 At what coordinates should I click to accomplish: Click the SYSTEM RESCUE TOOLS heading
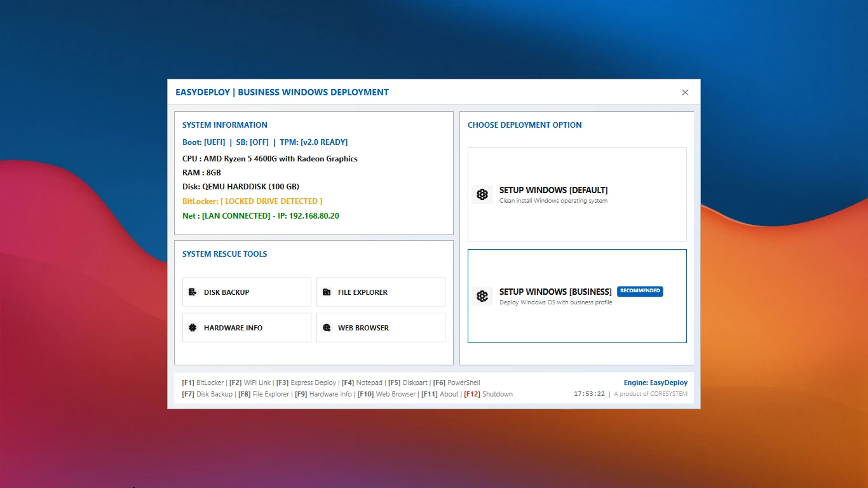pos(225,254)
